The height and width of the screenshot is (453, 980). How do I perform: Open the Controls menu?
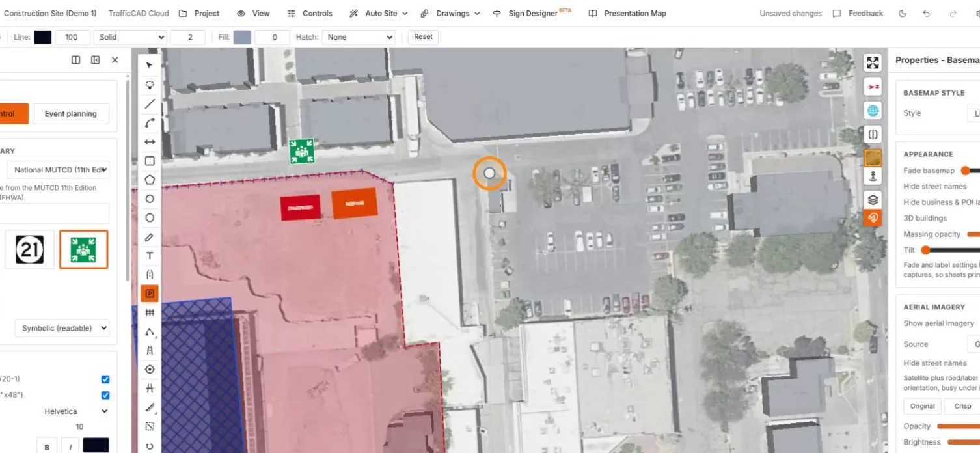(x=309, y=13)
